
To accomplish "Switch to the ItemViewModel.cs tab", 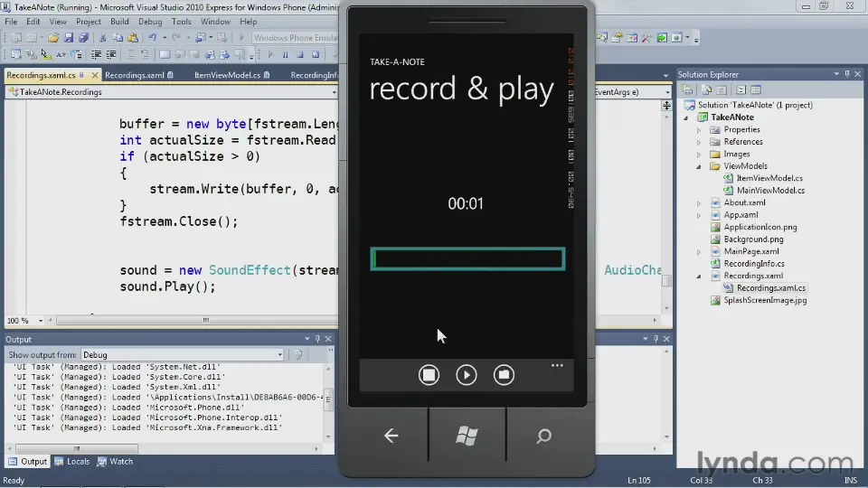I will [227, 75].
